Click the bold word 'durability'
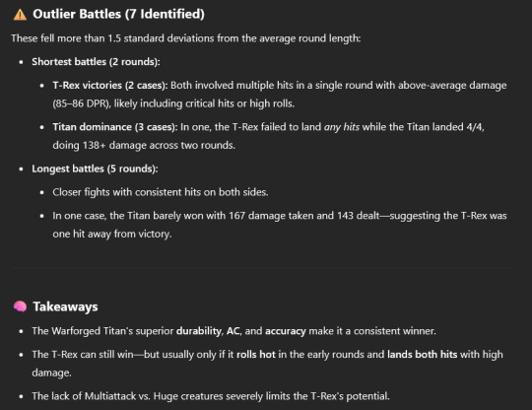The image size is (532, 410). [x=199, y=331]
